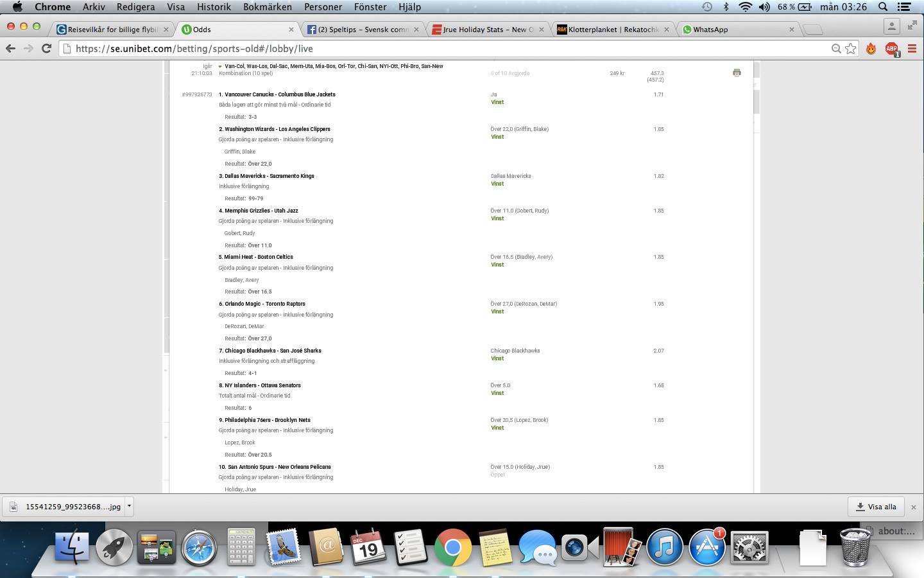Switch to the WhatsApp tab
Image resolution: width=924 pixels, height=578 pixels.
738,30
